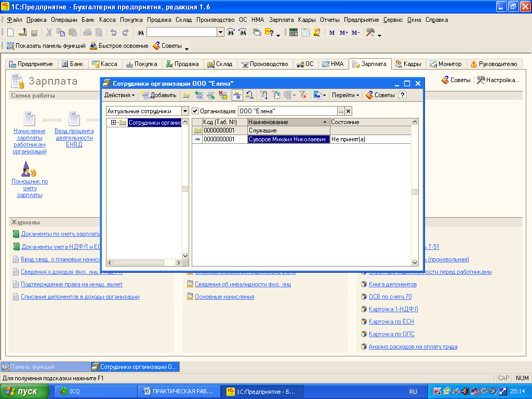Click the Disable filter icon with red X
Screen dimensions: 532x399
[303, 96]
